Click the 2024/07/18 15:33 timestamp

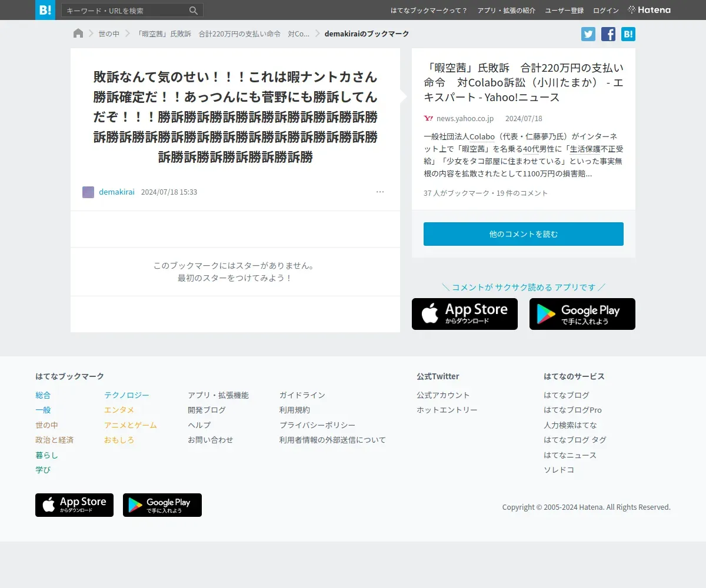(169, 192)
